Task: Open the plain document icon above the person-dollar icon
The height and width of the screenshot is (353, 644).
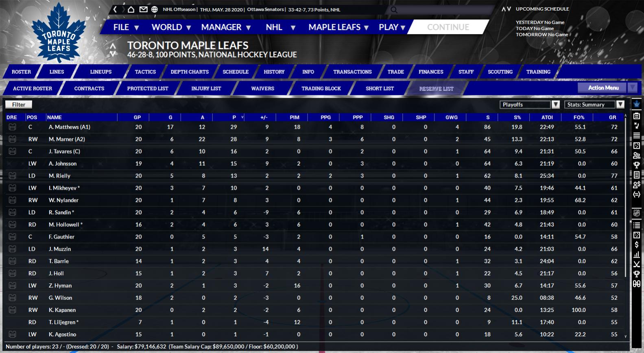Action: coord(637,175)
